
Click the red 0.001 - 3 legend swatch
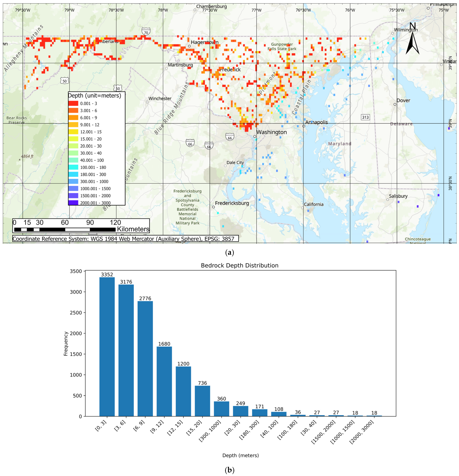tap(73, 103)
